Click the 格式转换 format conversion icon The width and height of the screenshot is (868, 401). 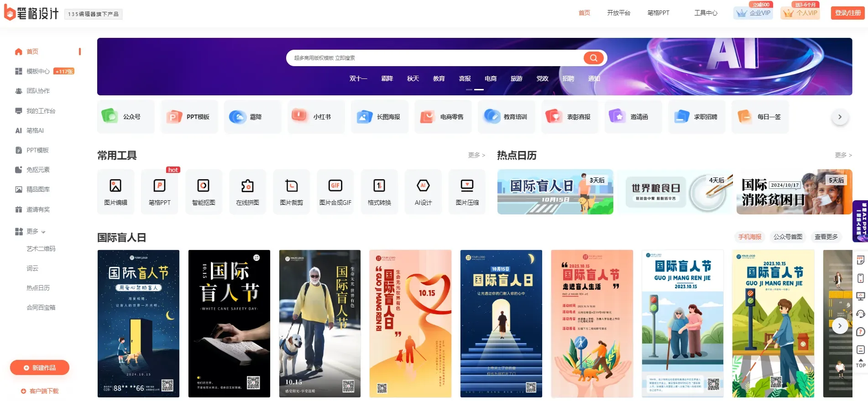pyautogui.click(x=379, y=192)
